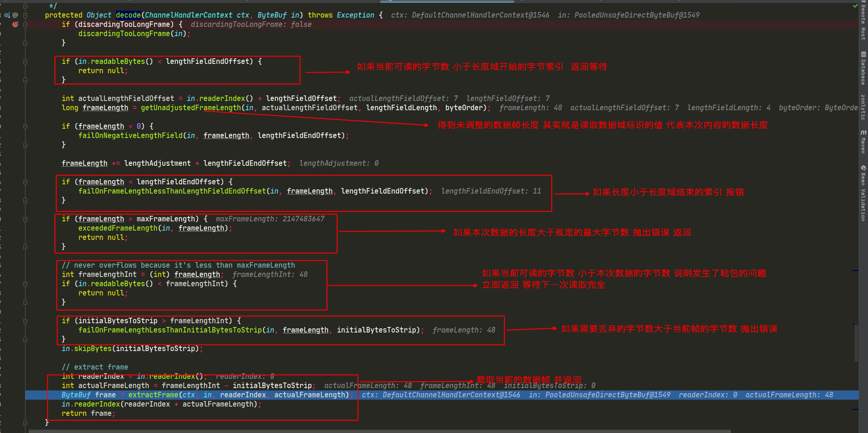Click the in.readerIndex(readerIndex + actualFrameLength) line

point(162,404)
